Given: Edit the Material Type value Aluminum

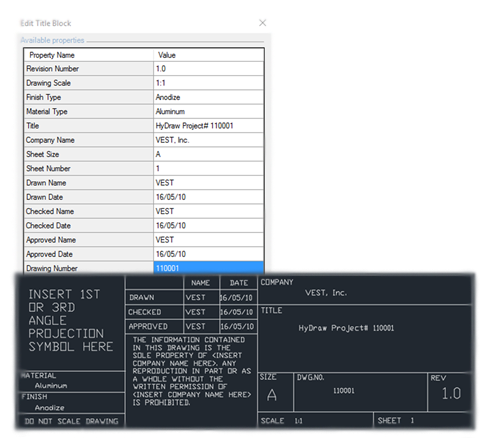Looking at the screenshot, I should pos(209,112).
